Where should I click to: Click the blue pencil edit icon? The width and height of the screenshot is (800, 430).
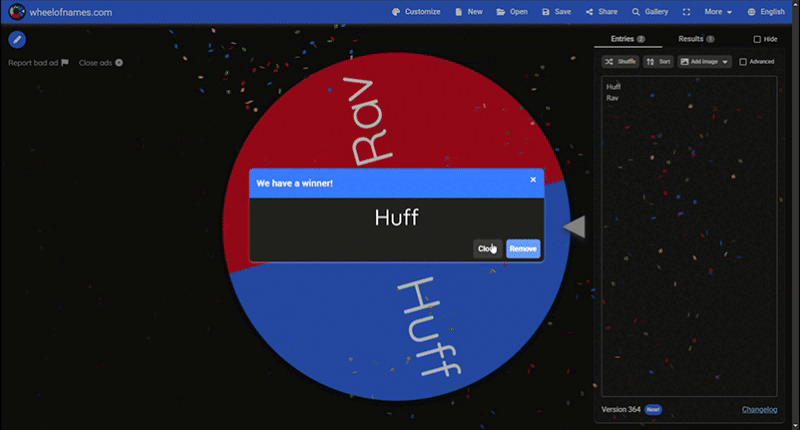click(17, 40)
